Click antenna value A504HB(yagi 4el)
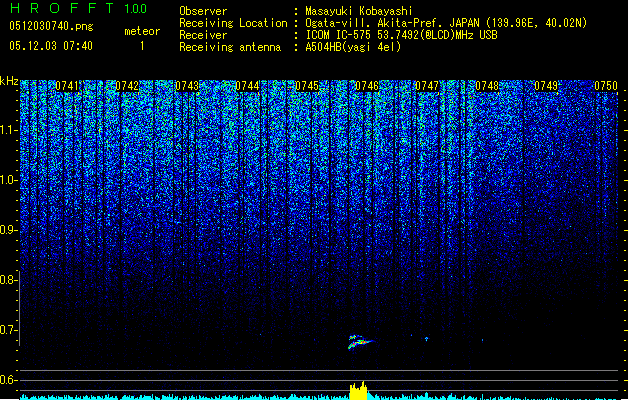The width and height of the screenshot is (629, 400). (x=353, y=47)
